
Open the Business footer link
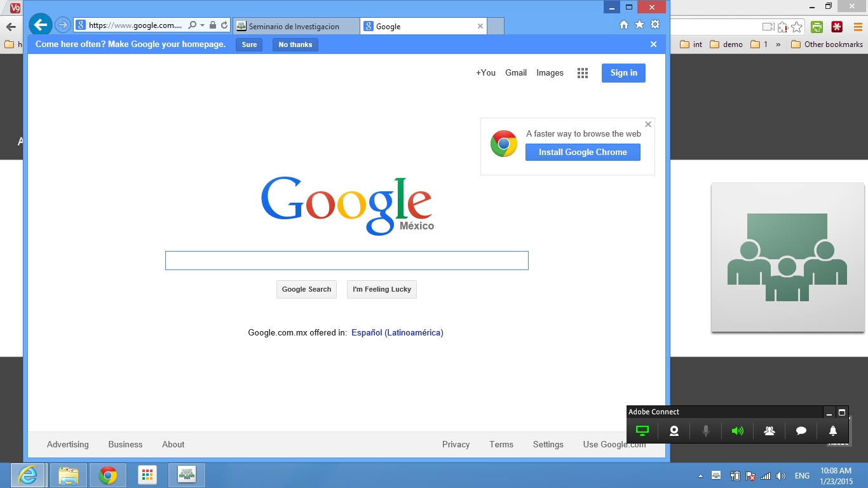point(125,445)
